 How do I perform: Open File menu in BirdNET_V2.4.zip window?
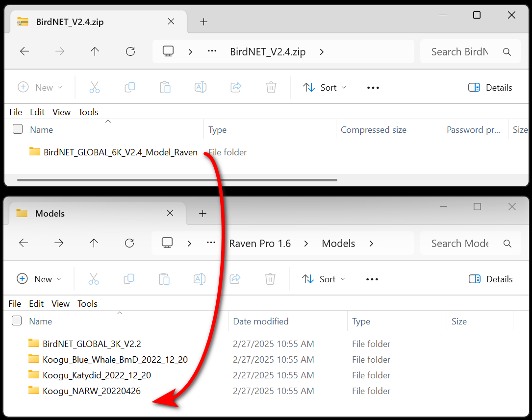16,112
